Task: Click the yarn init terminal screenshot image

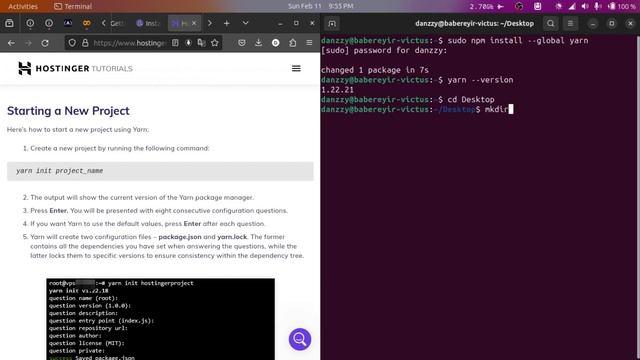Action: 160,319
